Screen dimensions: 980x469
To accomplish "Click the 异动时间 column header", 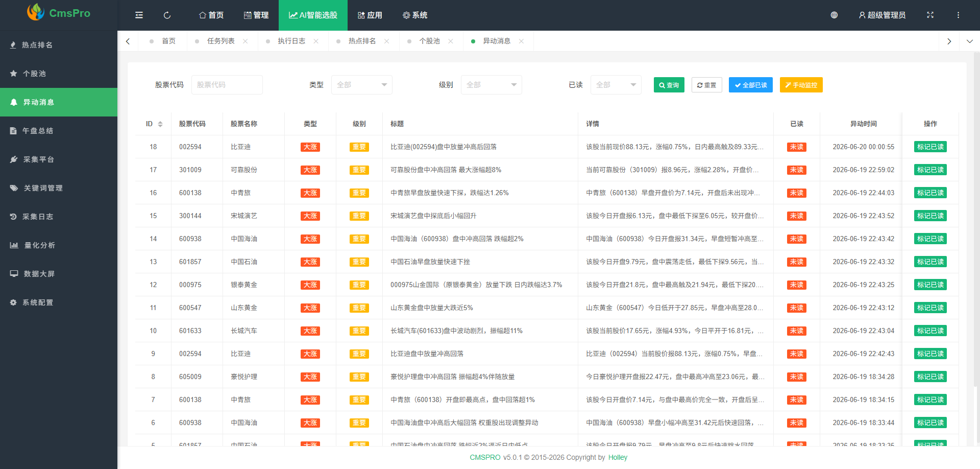I will point(863,124).
